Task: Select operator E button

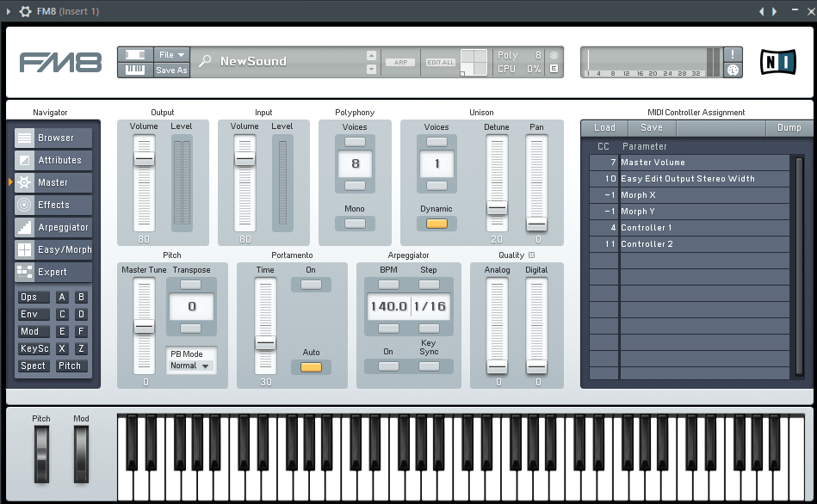Action: 62,332
